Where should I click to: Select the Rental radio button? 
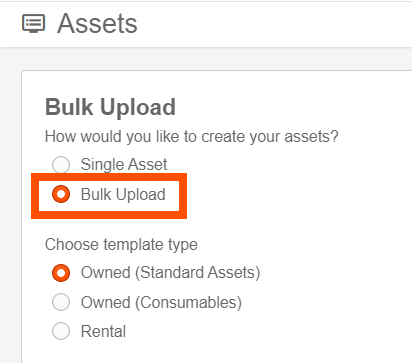pos(61,331)
